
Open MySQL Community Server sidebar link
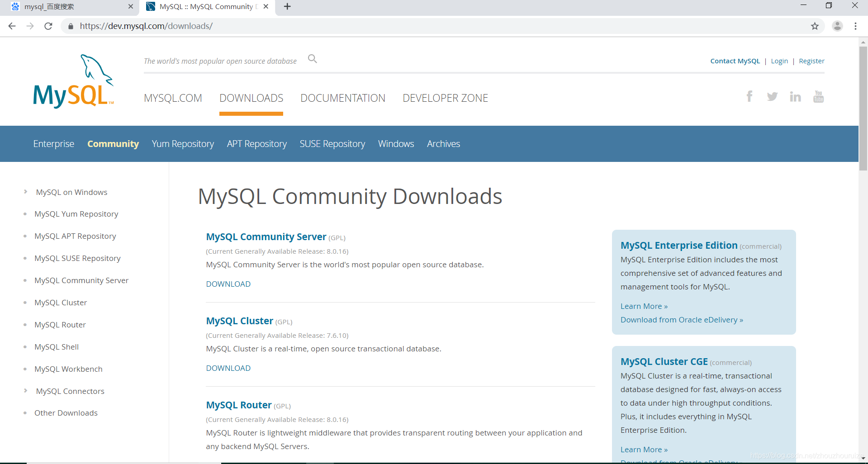[x=81, y=280]
